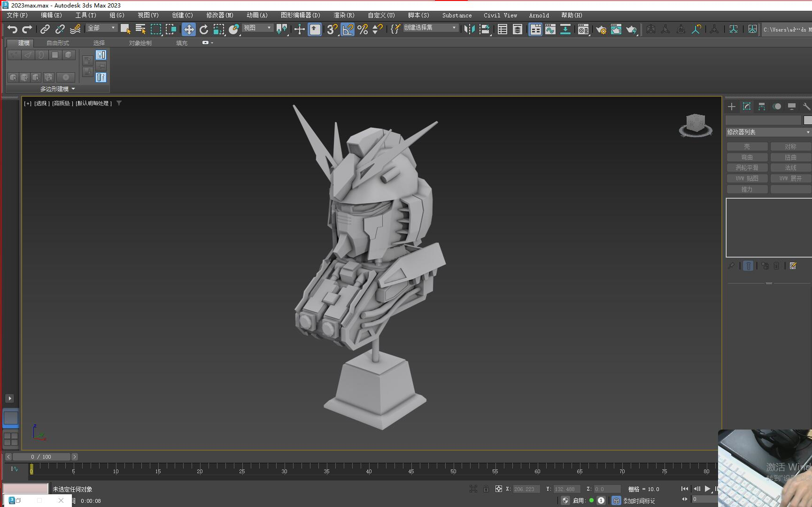The width and height of the screenshot is (812, 507).
Task: Click the Undo arrow icon
Action: coord(12,30)
